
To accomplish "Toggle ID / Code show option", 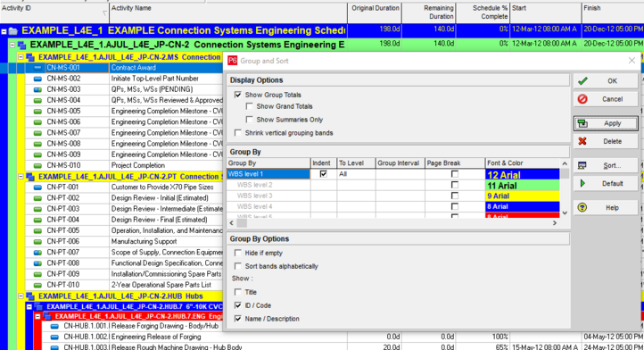I will (238, 305).
